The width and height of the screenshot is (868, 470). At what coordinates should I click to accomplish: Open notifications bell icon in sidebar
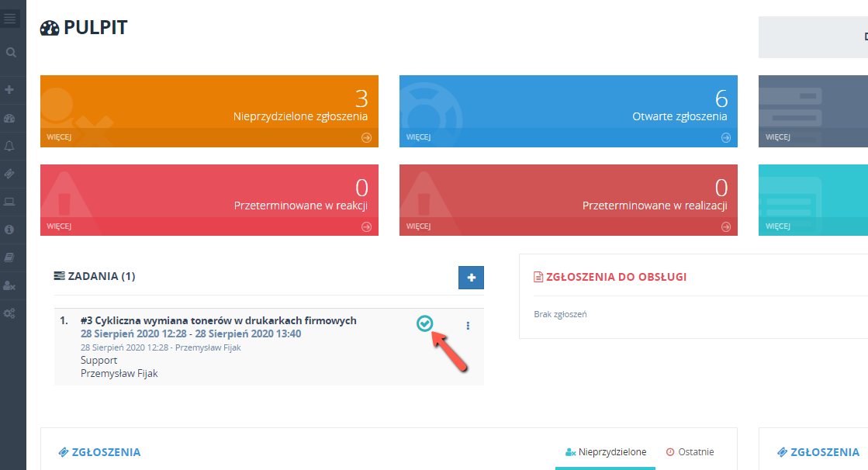click(x=10, y=146)
